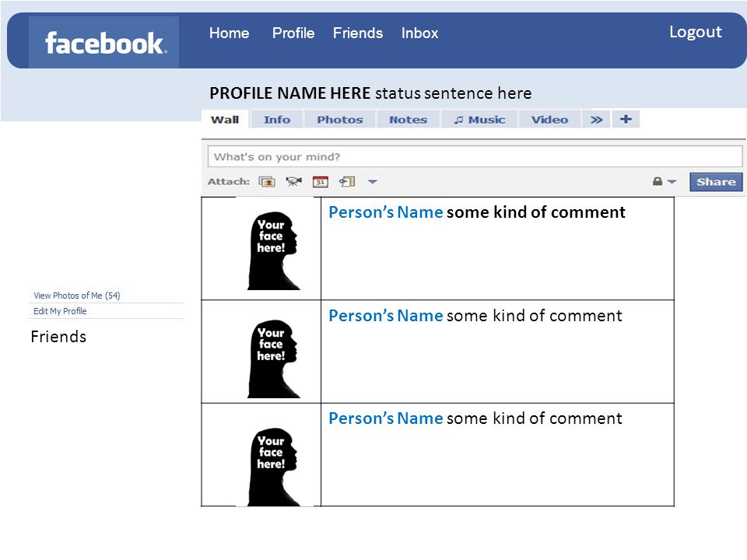The height and width of the screenshot is (560, 747).
Task: Click PROFILE NAME HERE heading
Action: click(289, 93)
